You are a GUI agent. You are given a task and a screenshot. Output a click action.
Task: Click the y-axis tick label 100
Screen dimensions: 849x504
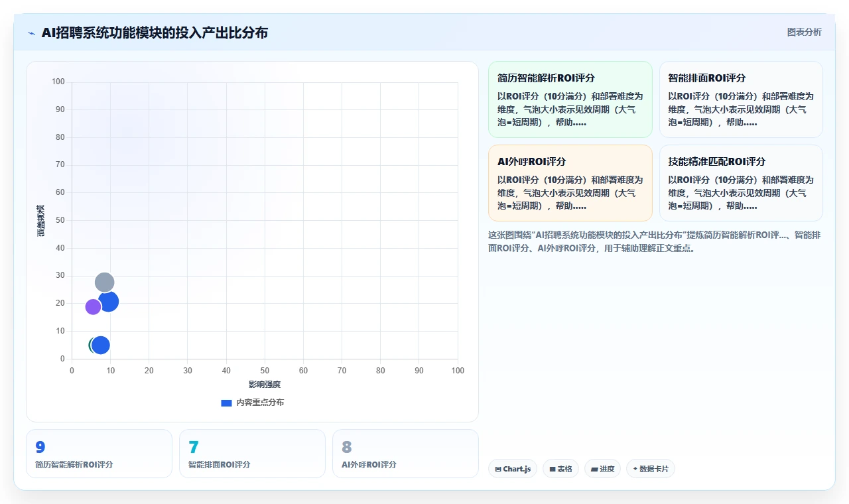(58, 82)
